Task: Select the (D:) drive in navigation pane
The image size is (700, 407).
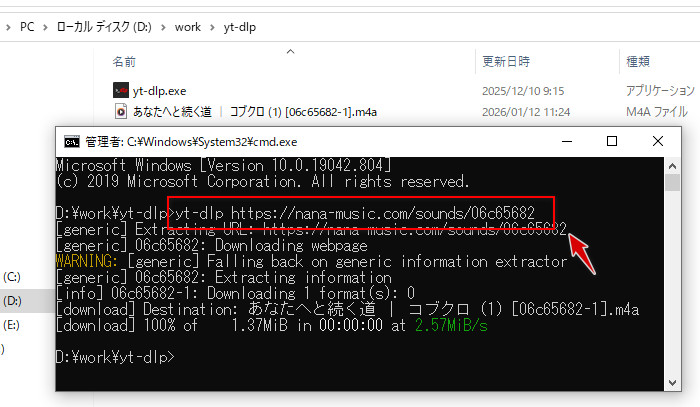Action: pos(12,301)
